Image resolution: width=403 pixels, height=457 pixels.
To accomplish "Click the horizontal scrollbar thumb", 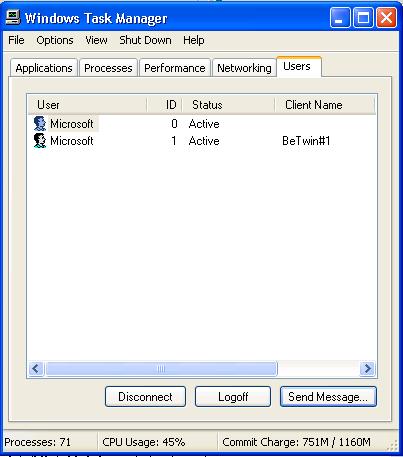I will click(161, 369).
